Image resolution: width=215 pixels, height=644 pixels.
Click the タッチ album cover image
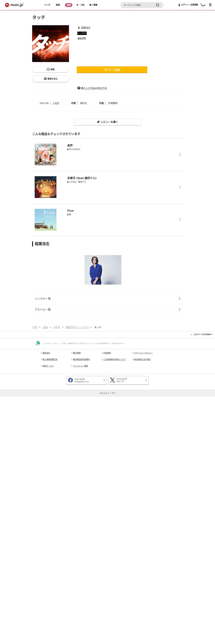51,43
